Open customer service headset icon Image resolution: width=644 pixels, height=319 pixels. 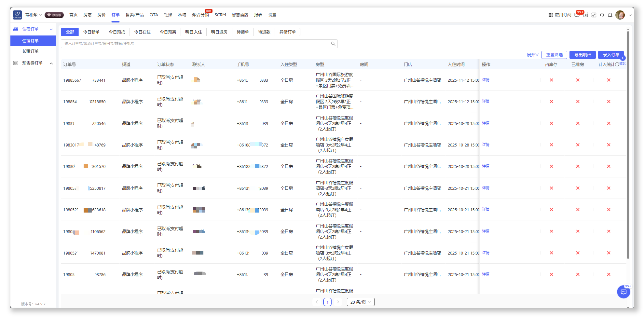602,15
